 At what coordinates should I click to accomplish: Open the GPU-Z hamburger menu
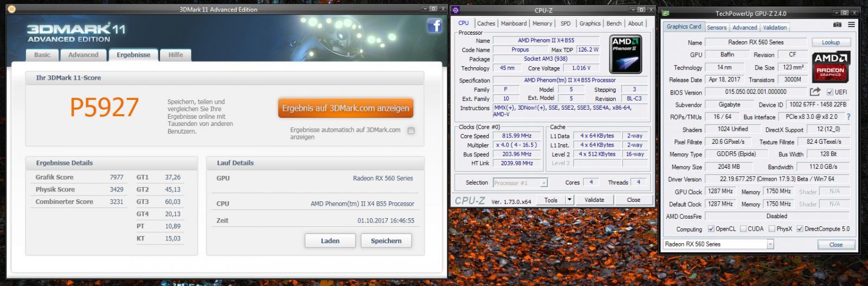pyautogui.click(x=851, y=24)
